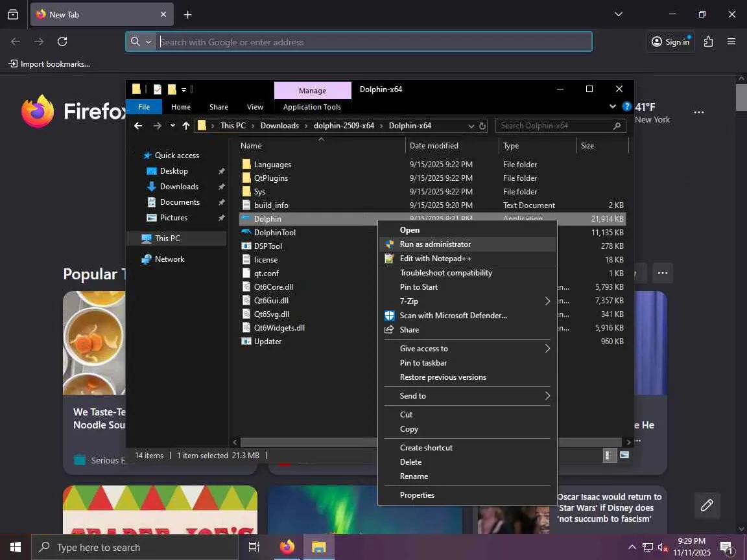Open File Explorer from the taskbar

(318, 547)
